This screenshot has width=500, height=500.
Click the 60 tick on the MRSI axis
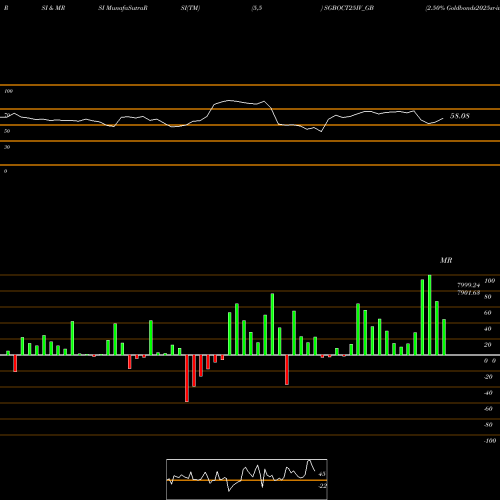(x=487, y=313)
